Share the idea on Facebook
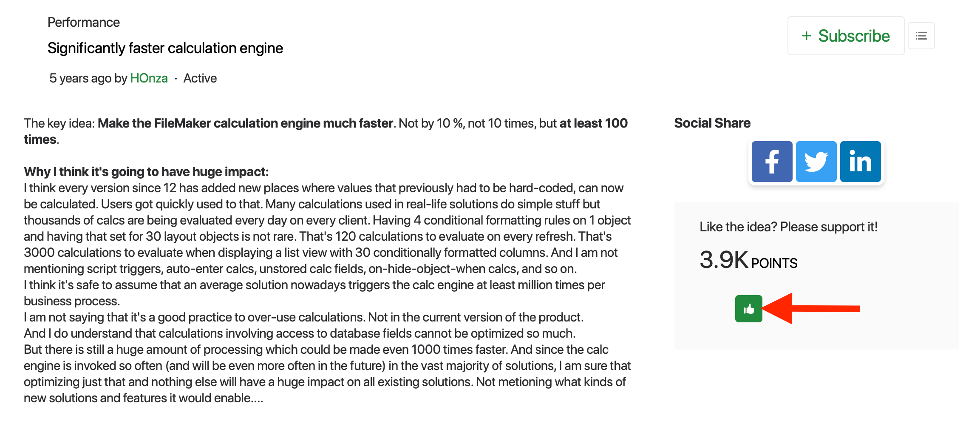This screenshot has width=980, height=421. coord(772,162)
